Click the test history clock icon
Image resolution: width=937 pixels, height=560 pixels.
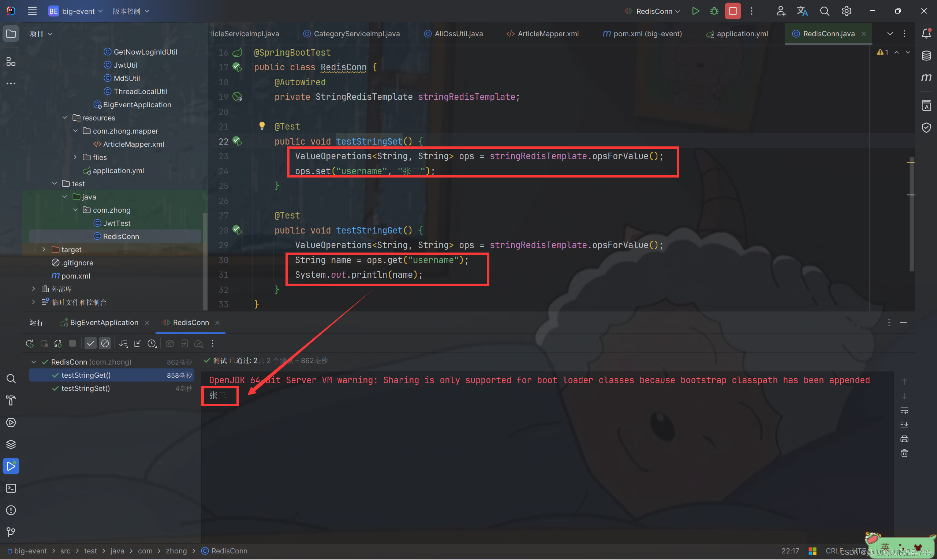[152, 343]
